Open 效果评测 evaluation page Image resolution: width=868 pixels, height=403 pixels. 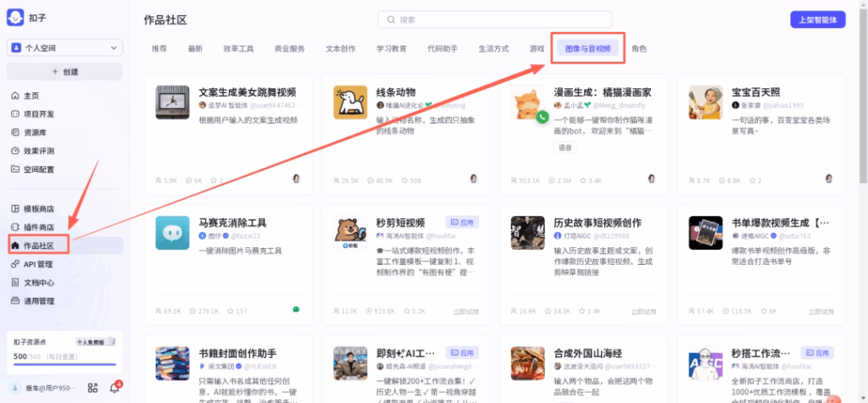coord(38,151)
